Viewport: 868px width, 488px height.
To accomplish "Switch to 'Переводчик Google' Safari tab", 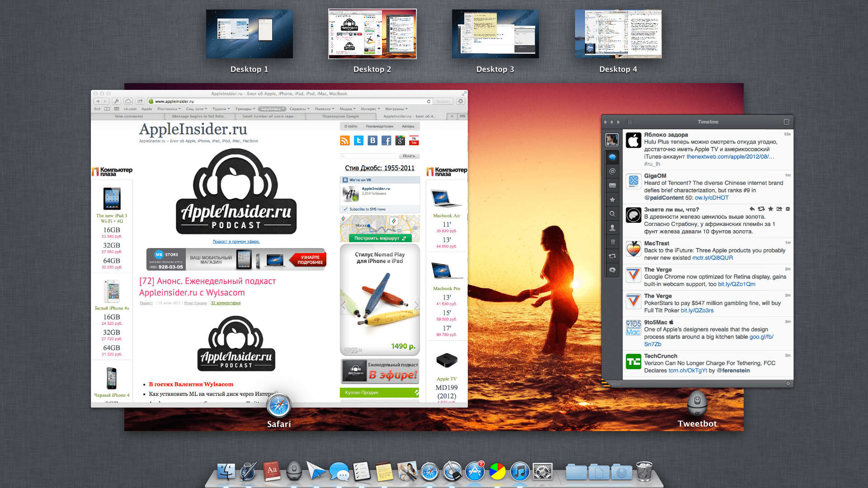I will [x=340, y=117].
